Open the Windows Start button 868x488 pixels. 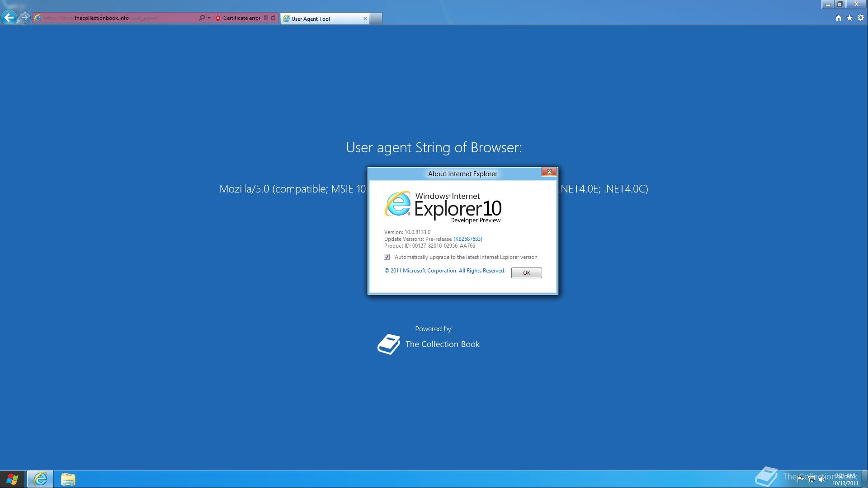pyautogui.click(x=12, y=479)
